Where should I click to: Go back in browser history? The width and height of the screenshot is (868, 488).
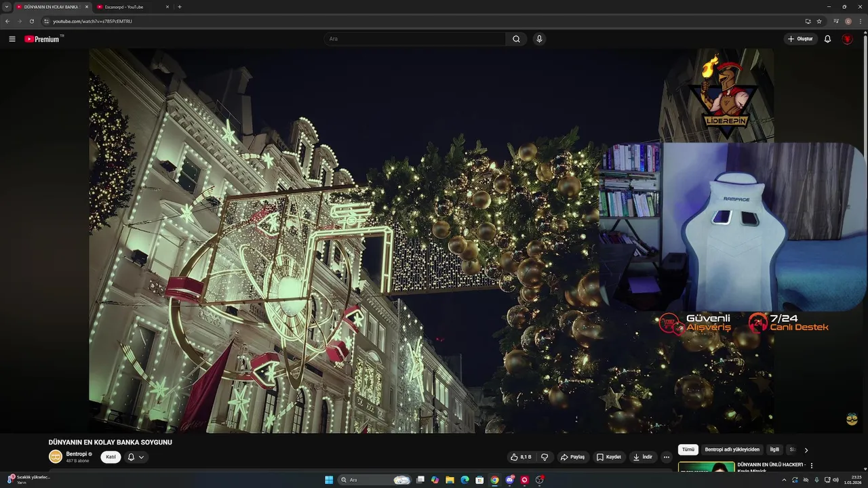click(x=7, y=21)
